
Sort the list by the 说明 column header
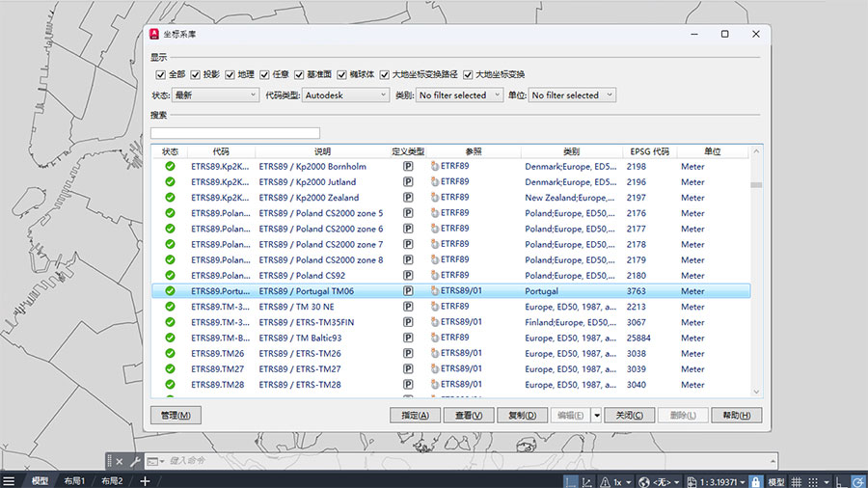click(x=323, y=151)
